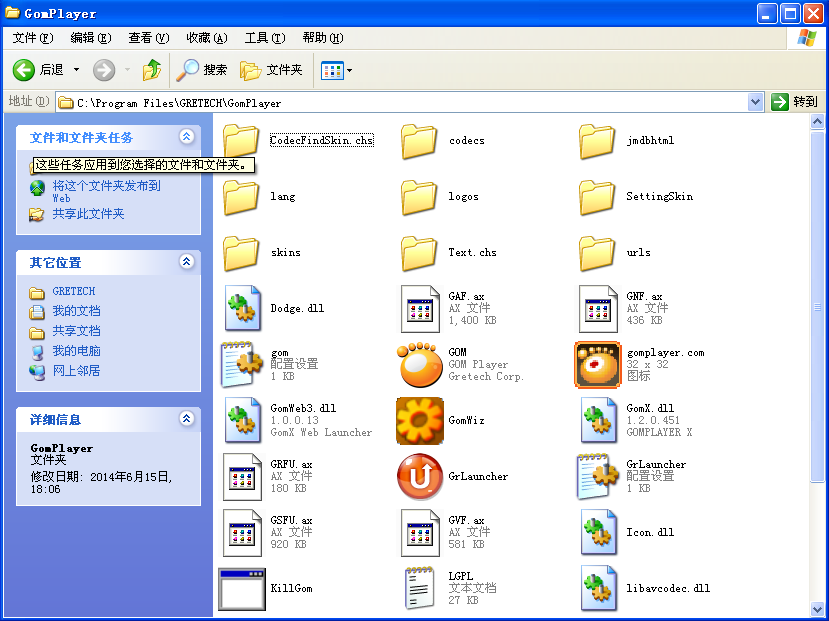Open the 工具(T) menu
829x621 pixels.
264,38
